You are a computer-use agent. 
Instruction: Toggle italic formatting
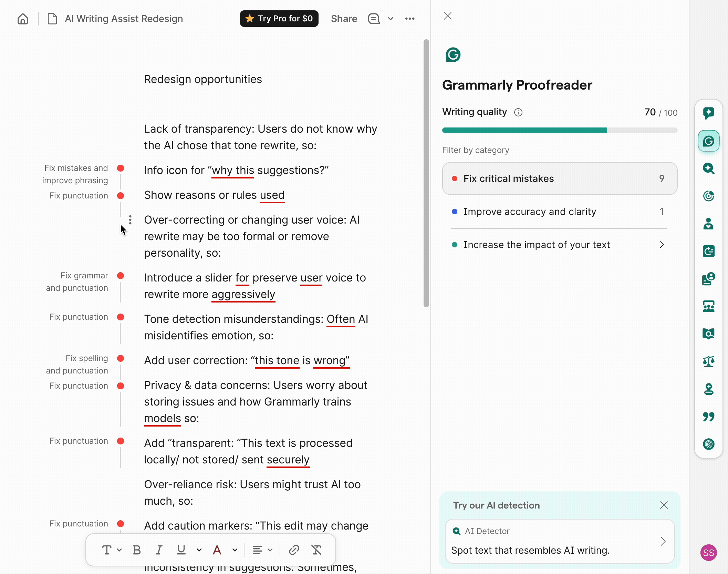[x=159, y=550]
